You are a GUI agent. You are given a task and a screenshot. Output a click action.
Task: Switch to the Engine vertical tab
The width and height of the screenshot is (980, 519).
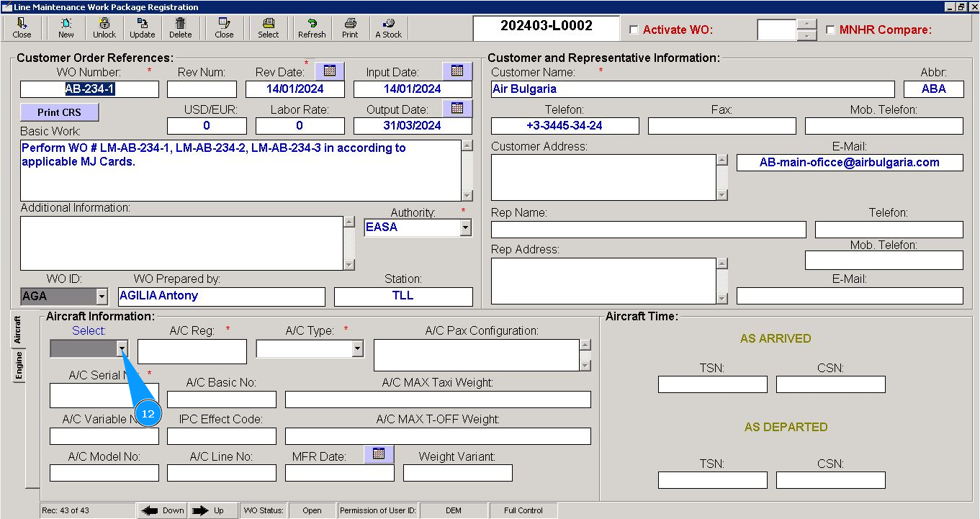[19, 366]
